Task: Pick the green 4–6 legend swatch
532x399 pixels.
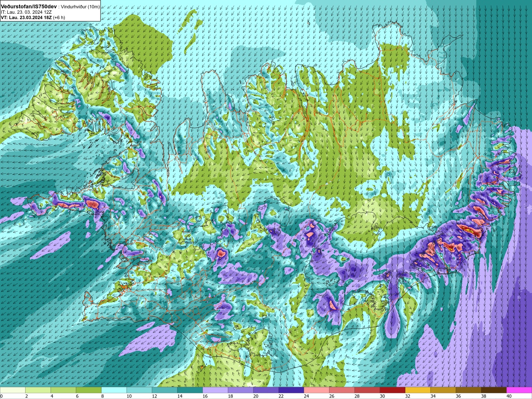Action: coord(64,390)
